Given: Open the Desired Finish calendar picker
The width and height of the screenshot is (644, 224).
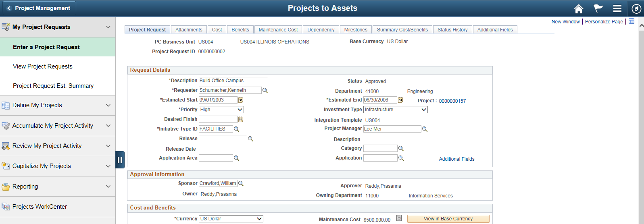Looking at the screenshot, I should 241,119.
